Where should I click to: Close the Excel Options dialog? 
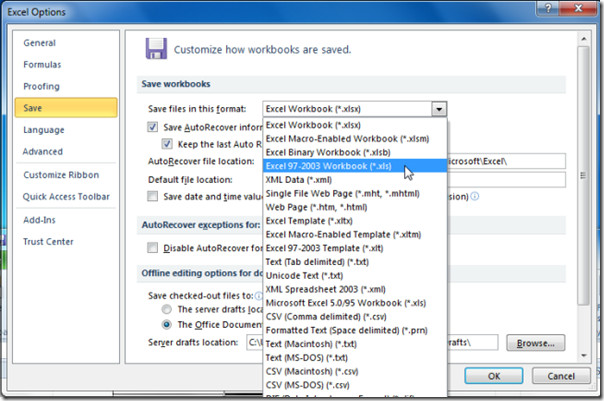point(578,8)
